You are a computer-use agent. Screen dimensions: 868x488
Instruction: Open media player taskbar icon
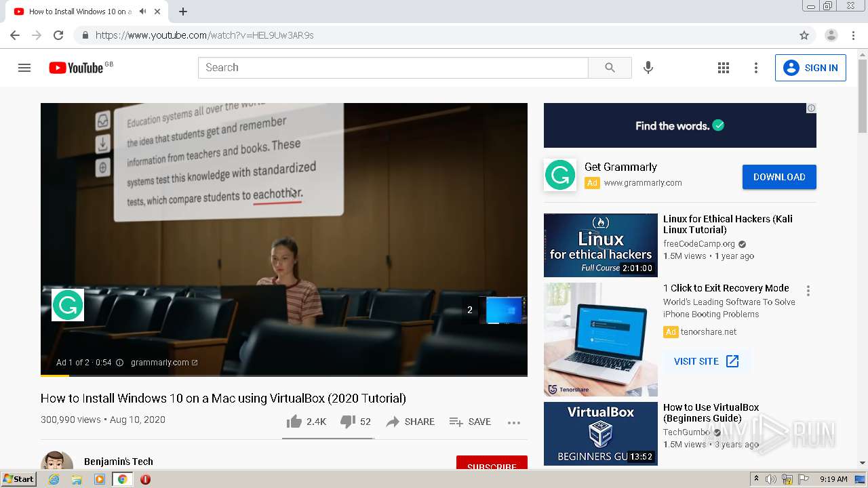tap(100, 479)
